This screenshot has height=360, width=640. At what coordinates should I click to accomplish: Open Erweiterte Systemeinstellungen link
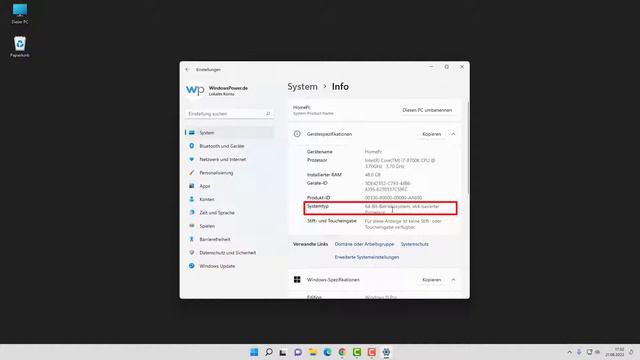tap(367, 257)
